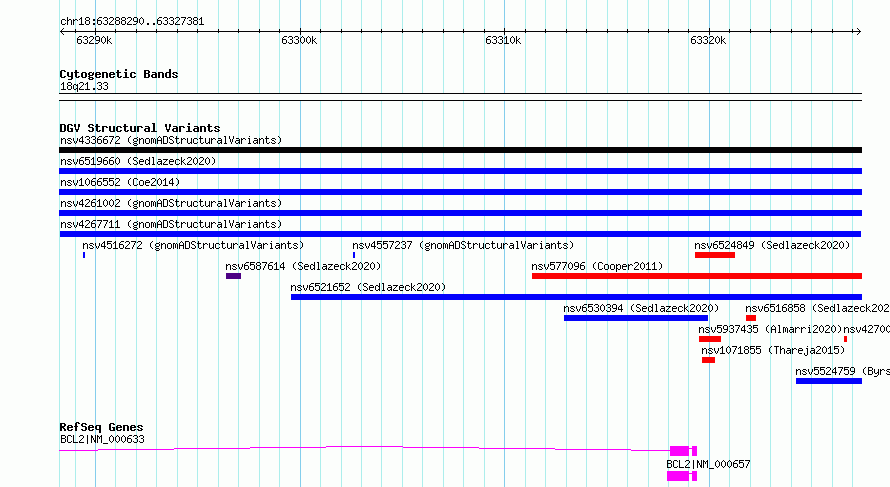Image resolution: width=890 pixels, height=487 pixels.
Task: Select the 63320k ruler tick label
Action: click(708, 40)
